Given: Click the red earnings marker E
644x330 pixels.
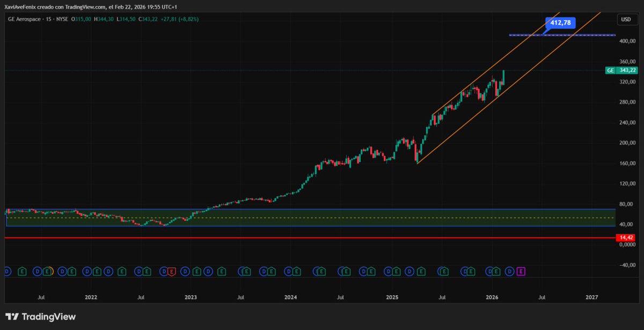Looking at the screenshot, I should point(172,272).
